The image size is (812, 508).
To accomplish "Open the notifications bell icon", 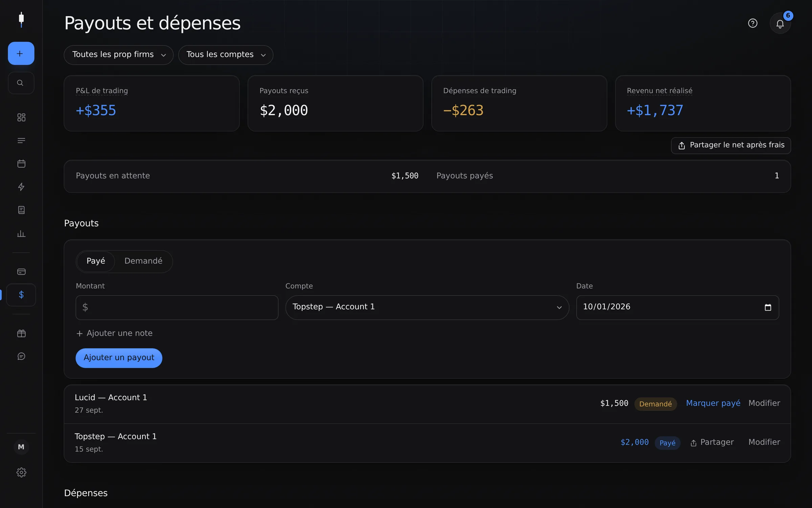I will (780, 23).
